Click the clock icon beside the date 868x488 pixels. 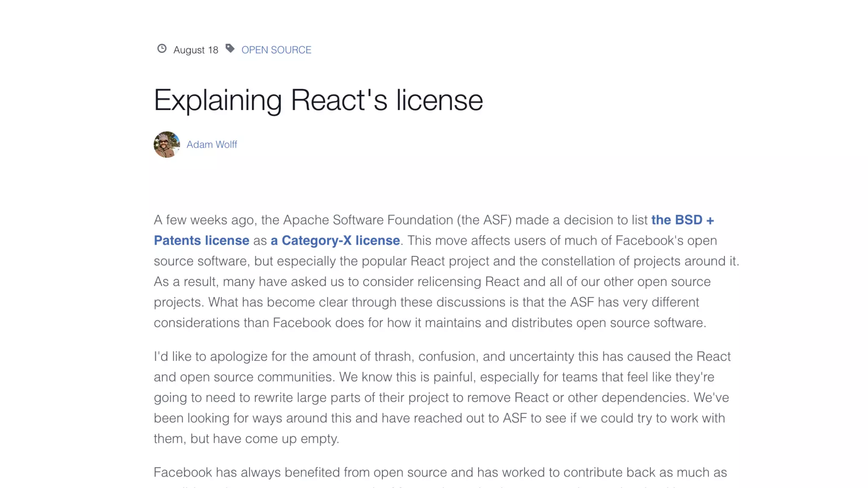pos(162,49)
